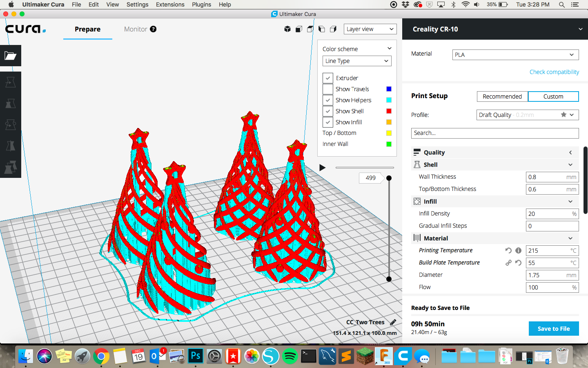Click the settings Search field
Image resolution: width=588 pixels, height=368 pixels.
pos(495,133)
